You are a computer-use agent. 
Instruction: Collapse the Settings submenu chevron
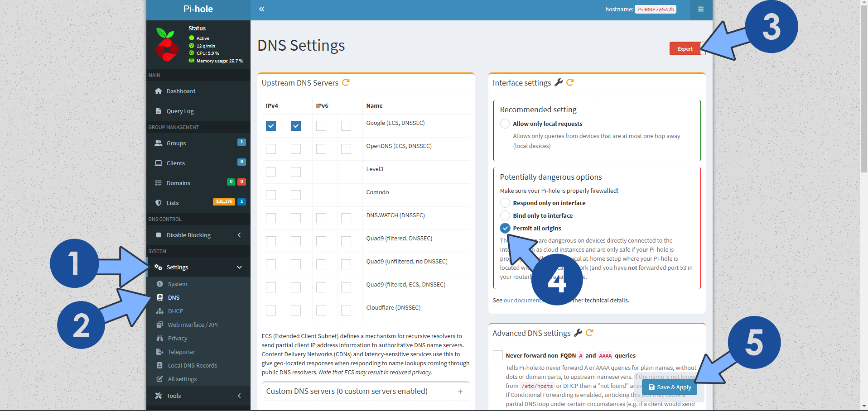[x=239, y=267]
